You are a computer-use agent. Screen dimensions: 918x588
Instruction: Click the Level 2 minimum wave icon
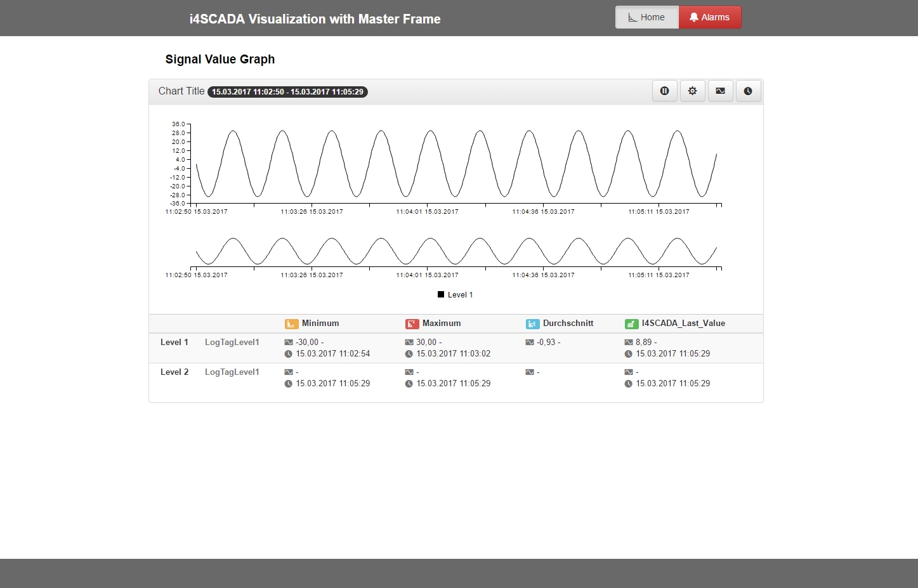click(x=289, y=372)
